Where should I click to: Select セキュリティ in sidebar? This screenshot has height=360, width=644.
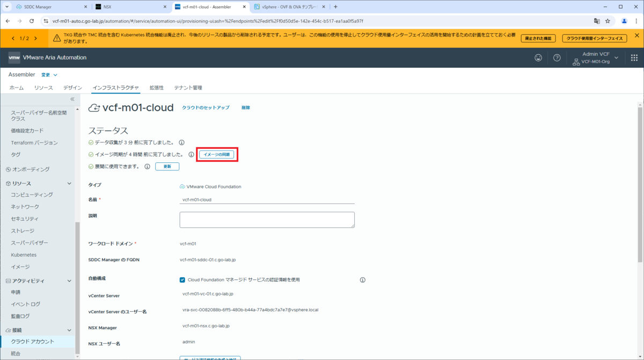(x=25, y=219)
